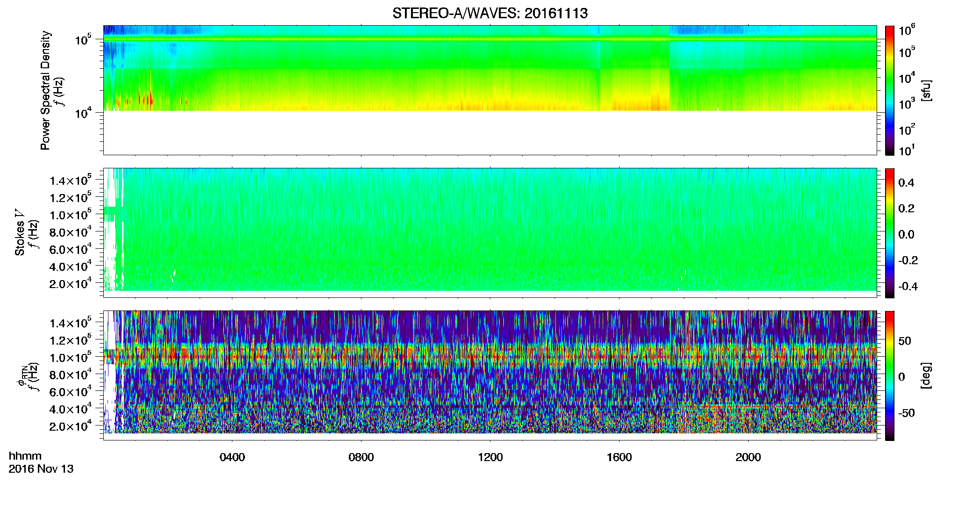Click the [sfu] unit label

[926, 90]
